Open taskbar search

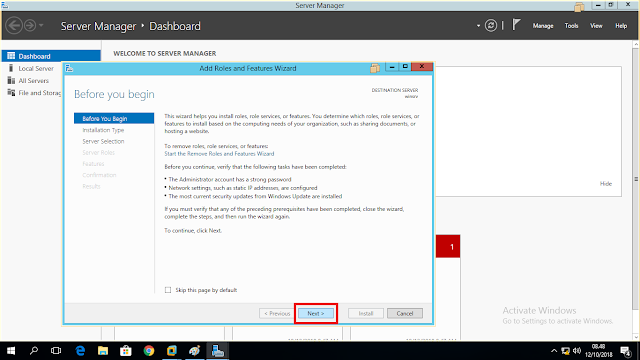[x=34, y=351]
